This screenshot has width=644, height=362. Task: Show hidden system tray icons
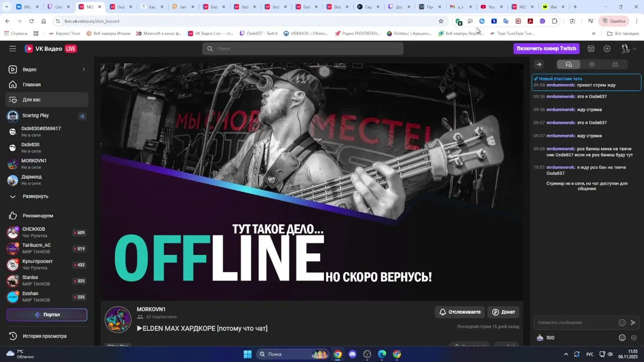coord(566,354)
